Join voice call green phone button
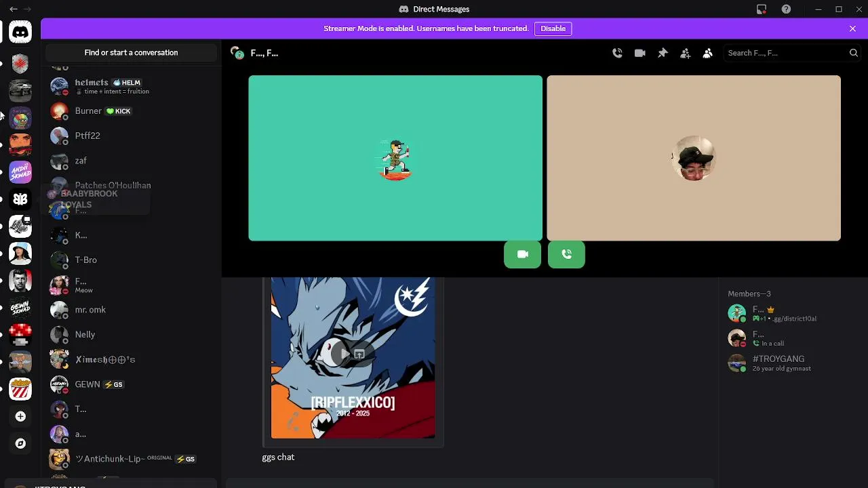This screenshot has width=868, height=488. point(566,254)
